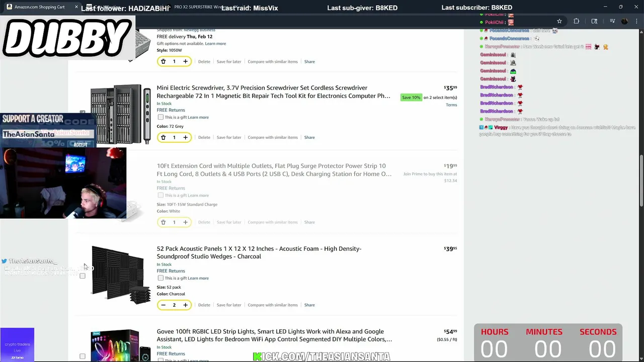Expand FREE Returns under Govee LED Strip Lights
The width and height of the screenshot is (644, 362).
tap(171, 354)
